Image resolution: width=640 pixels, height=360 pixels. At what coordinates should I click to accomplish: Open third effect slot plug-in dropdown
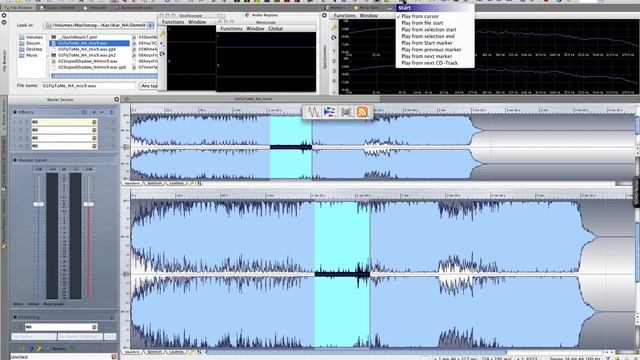[x=94, y=138]
